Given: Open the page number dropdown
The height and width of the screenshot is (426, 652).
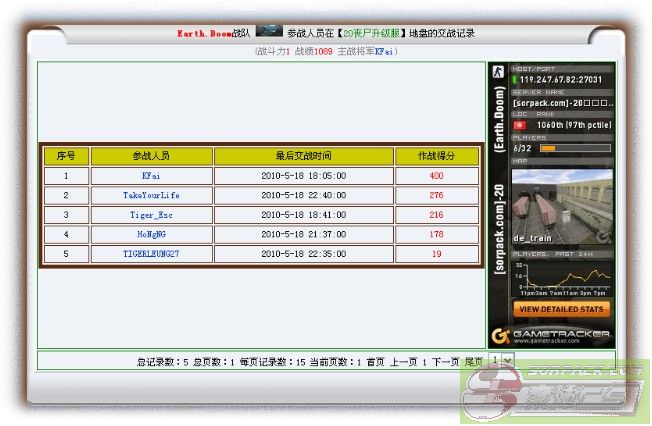Looking at the screenshot, I should click(x=501, y=360).
